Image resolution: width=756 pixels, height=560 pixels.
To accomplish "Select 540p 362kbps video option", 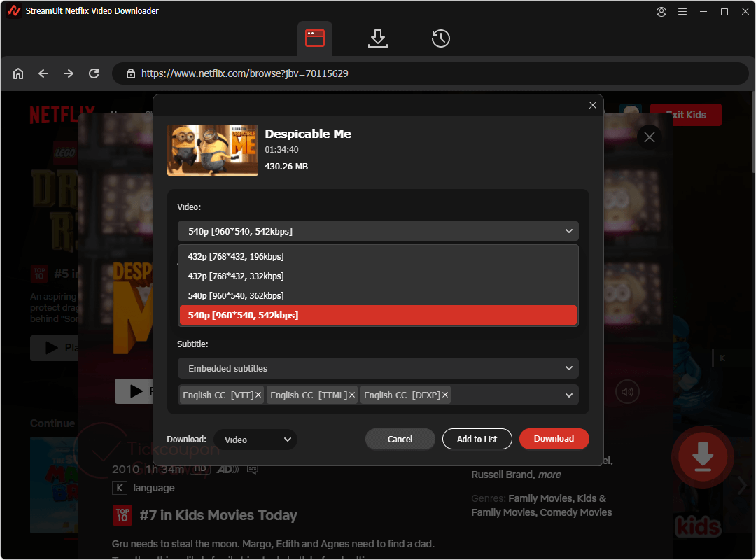I will (378, 295).
